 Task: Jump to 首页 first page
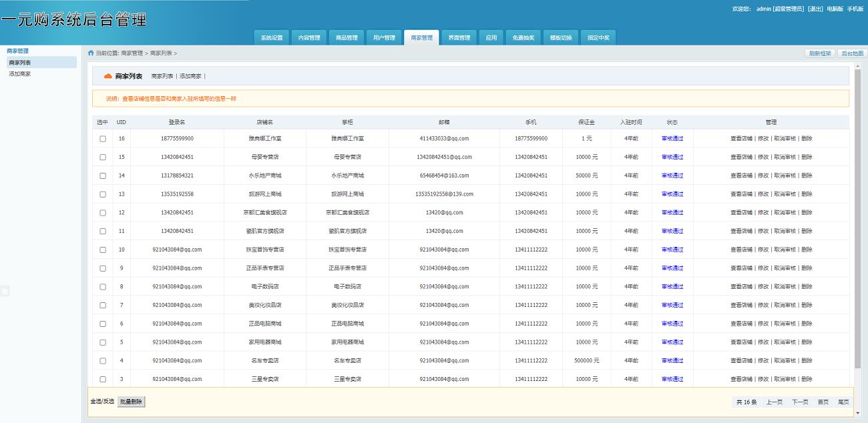[823, 402]
